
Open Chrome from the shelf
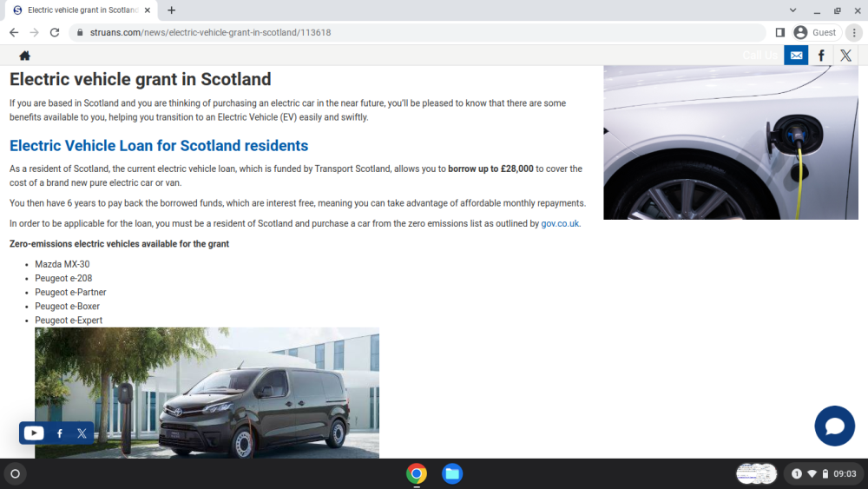click(417, 473)
